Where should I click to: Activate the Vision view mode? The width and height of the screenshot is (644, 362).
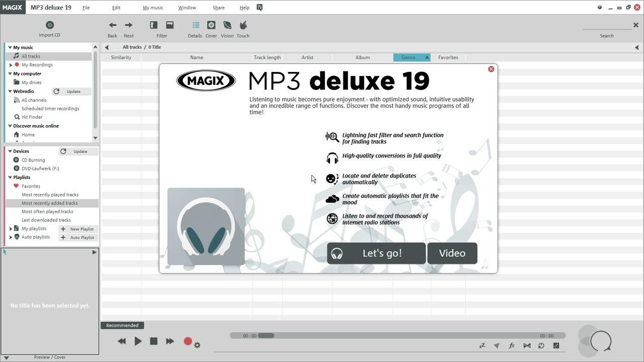click(227, 25)
